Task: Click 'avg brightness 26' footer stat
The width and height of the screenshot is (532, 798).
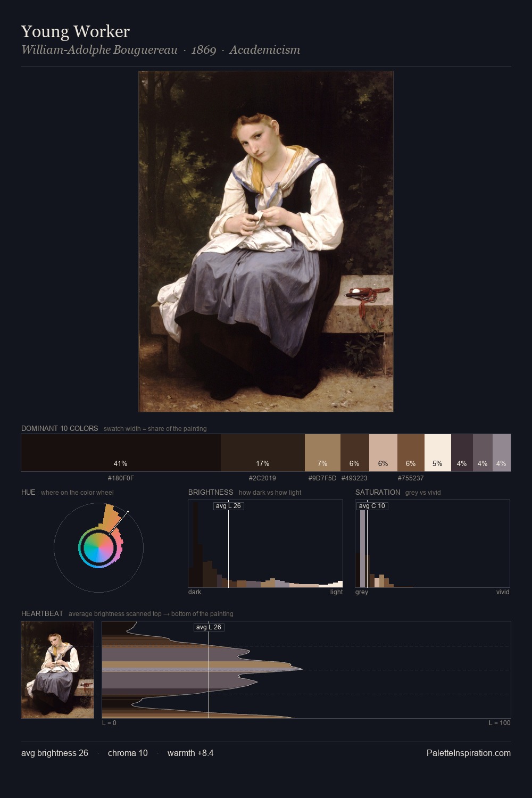Action: point(55,753)
